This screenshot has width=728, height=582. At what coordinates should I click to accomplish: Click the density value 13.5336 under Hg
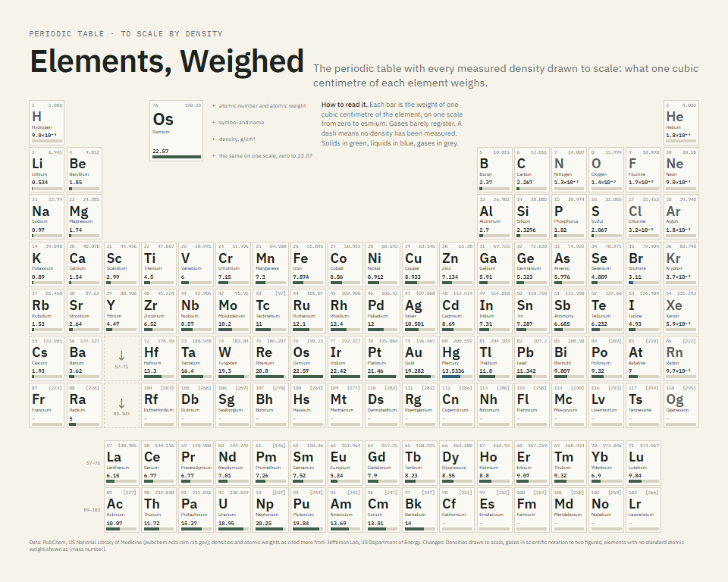click(453, 371)
